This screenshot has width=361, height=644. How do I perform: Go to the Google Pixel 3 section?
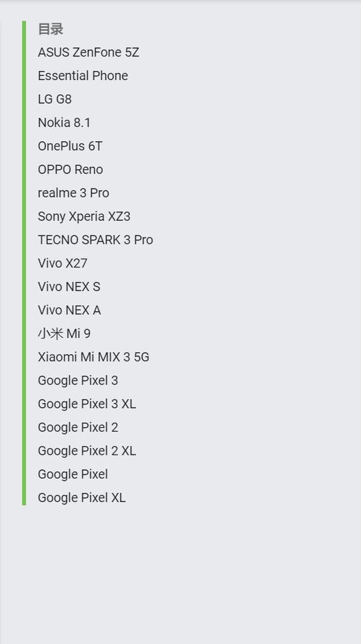(x=78, y=380)
